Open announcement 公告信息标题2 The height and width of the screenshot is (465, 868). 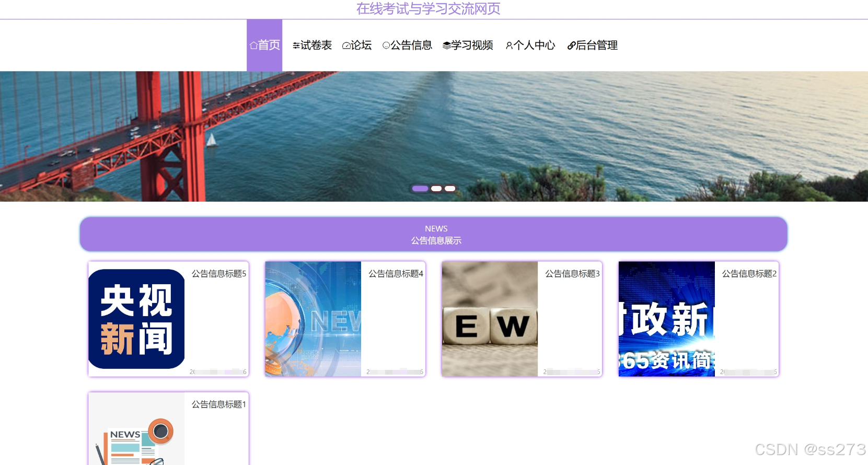click(x=749, y=274)
